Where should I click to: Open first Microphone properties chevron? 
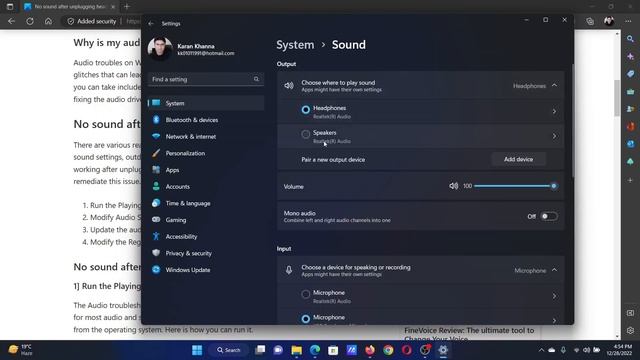554,296
